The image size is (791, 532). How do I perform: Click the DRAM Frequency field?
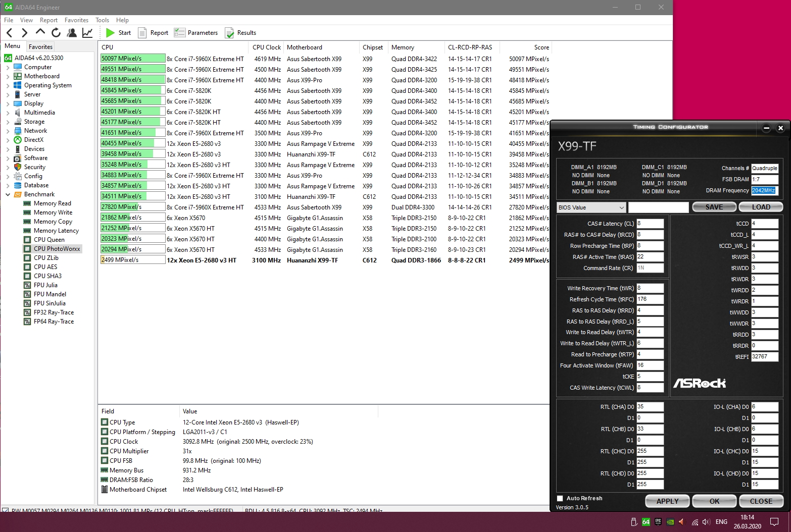tap(765, 190)
